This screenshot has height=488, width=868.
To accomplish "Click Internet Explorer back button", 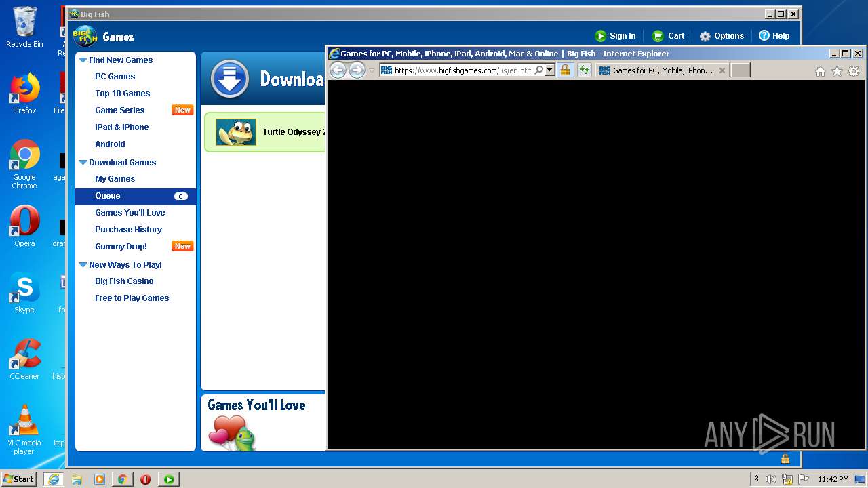I will (338, 70).
